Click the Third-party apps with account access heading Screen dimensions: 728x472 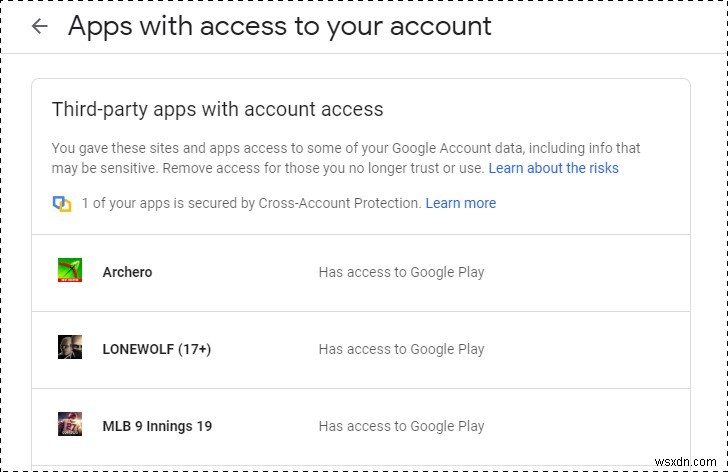[217, 109]
